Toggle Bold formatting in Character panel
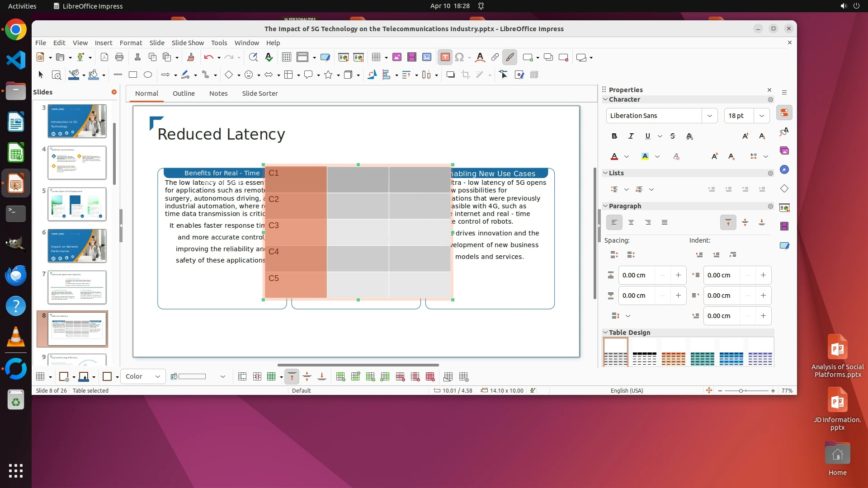This screenshot has width=868, height=488. point(614,136)
